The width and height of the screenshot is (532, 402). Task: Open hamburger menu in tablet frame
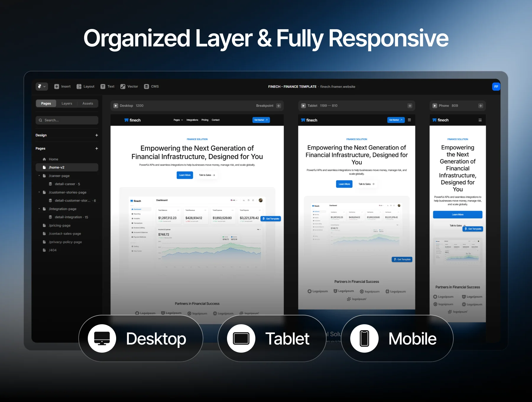point(409,120)
